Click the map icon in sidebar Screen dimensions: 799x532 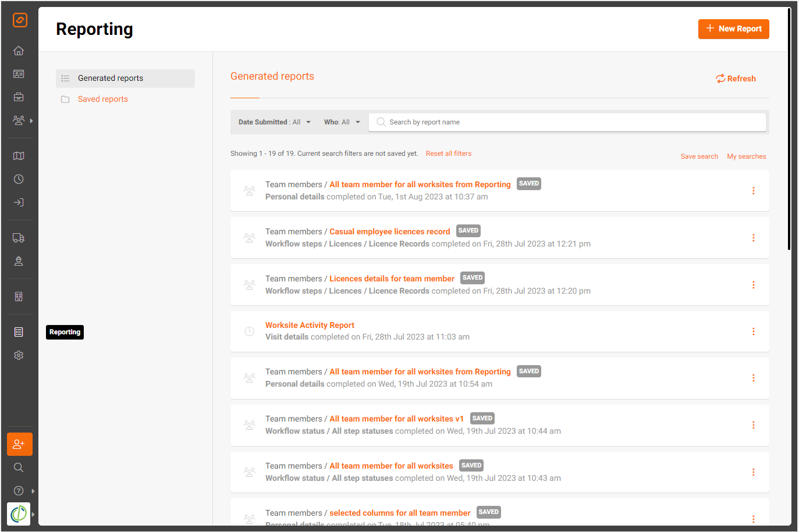[x=19, y=156]
